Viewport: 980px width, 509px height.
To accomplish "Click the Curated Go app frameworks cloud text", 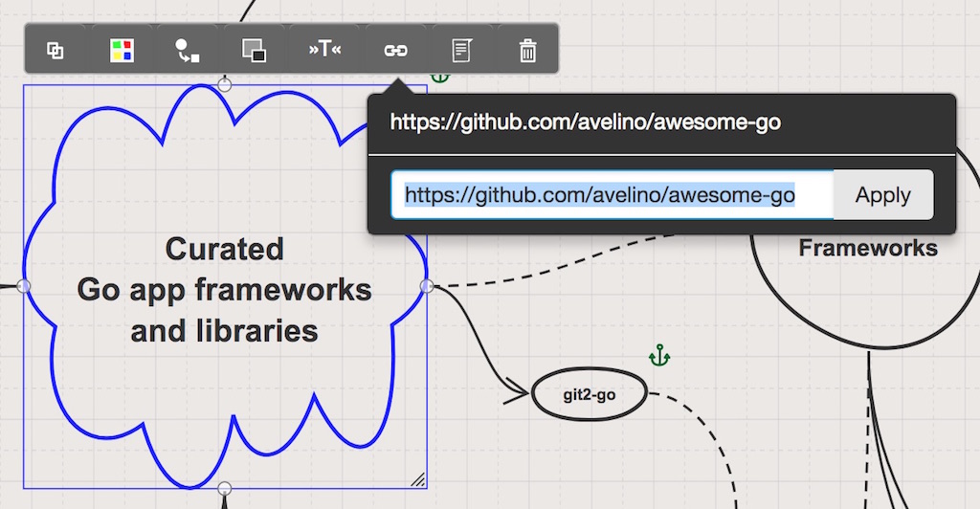I will tap(224, 291).
